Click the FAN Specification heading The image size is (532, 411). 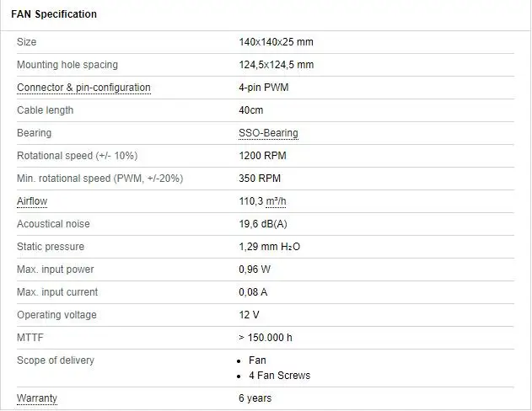coord(54,14)
